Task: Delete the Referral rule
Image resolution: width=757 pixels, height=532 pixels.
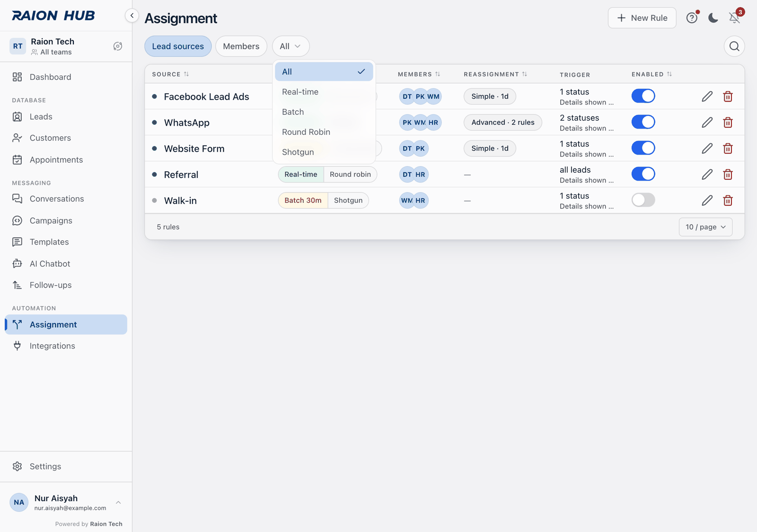Action: pos(728,174)
